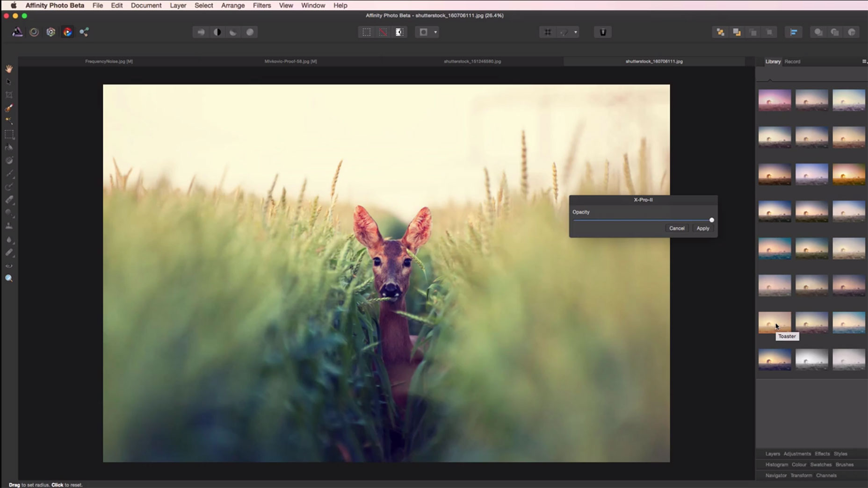Open the Swatches panel tab

coord(821,465)
